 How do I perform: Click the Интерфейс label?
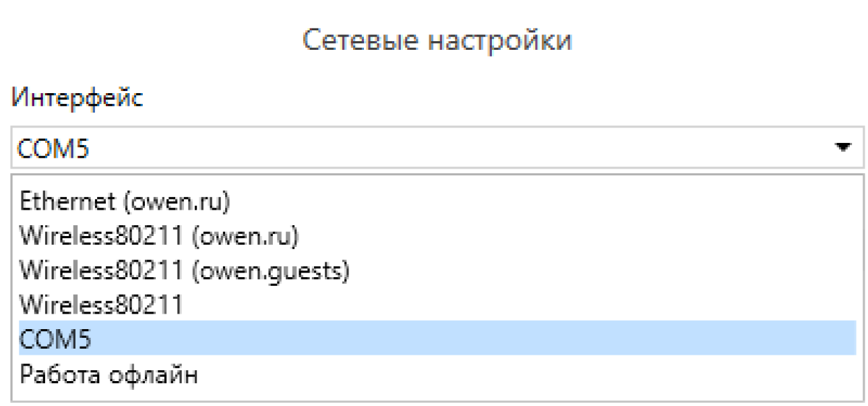point(77,99)
